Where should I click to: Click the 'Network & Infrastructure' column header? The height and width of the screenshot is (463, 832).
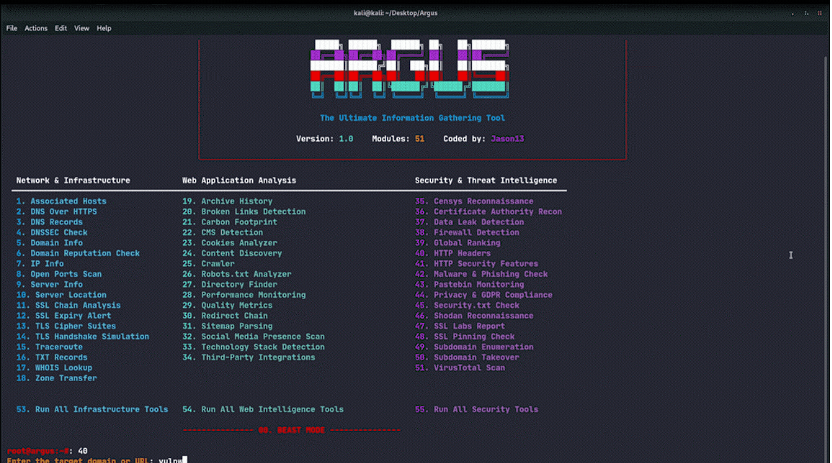tap(73, 181)
